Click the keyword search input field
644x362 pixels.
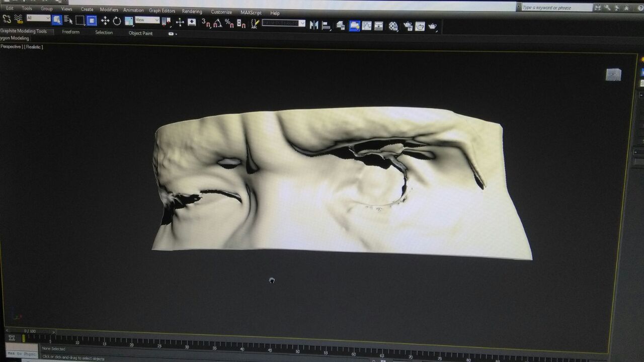point(556,8)
